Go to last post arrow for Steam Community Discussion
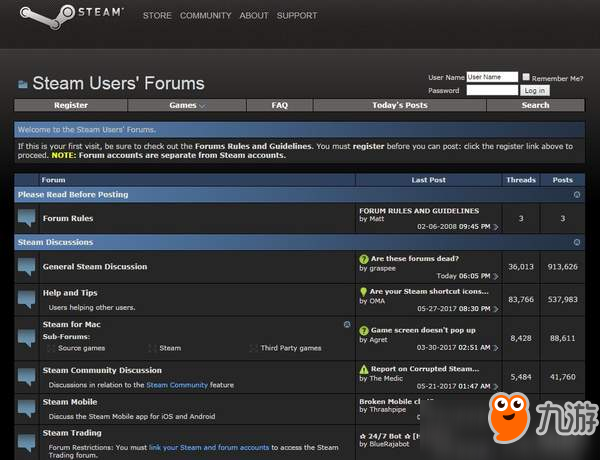The height and width of the screenshot is (460, 600). [x=496, y=387]
